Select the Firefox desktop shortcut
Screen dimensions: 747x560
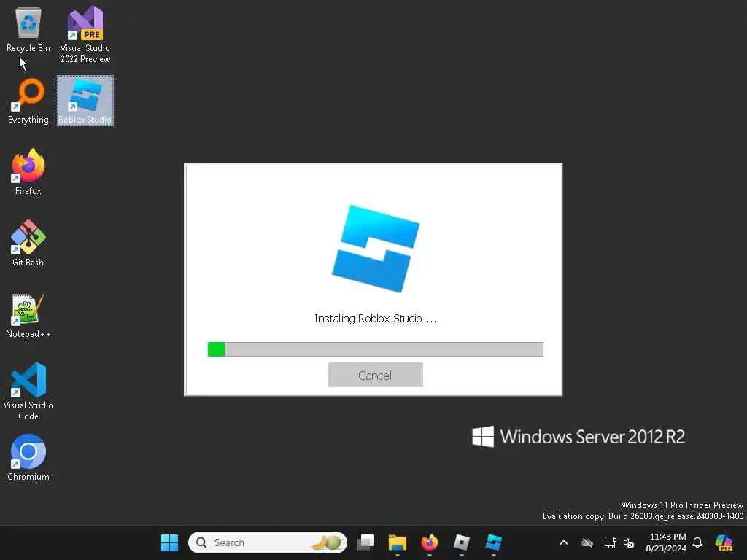coord(28,172)
